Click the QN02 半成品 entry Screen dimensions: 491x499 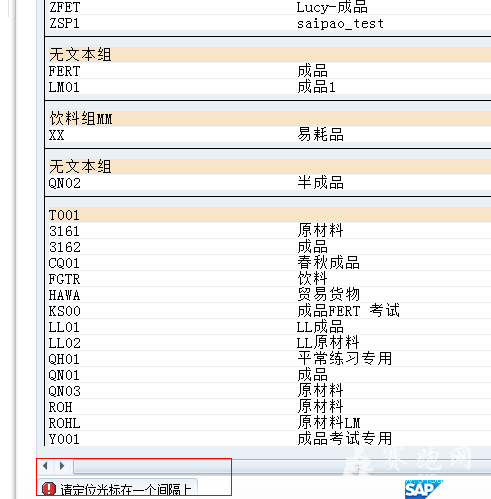269,183
